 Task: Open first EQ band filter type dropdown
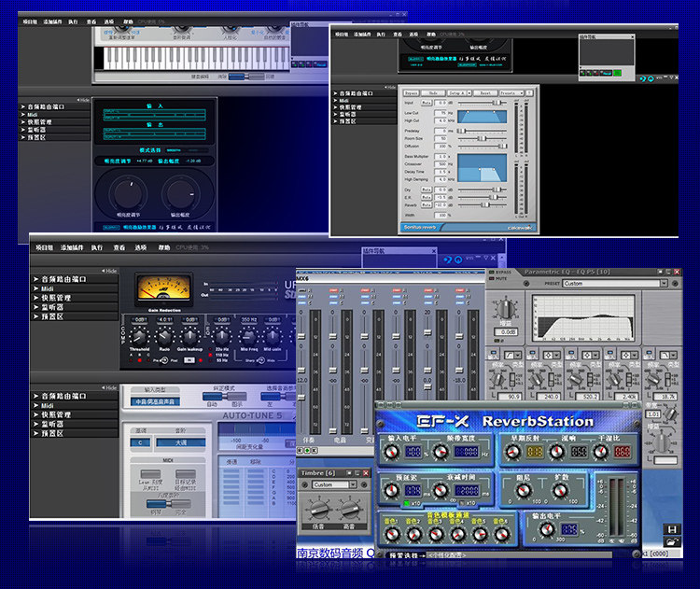512,355
